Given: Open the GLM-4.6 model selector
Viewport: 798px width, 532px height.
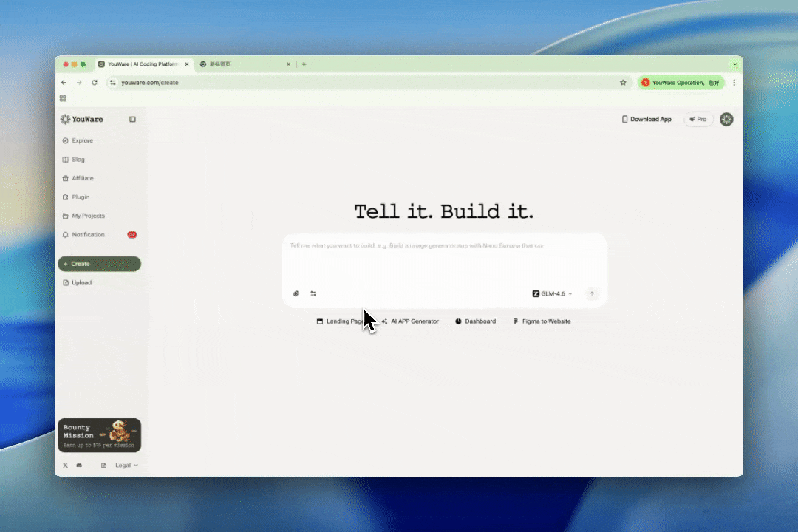Looking at the screenshot, I should point(552,293).
